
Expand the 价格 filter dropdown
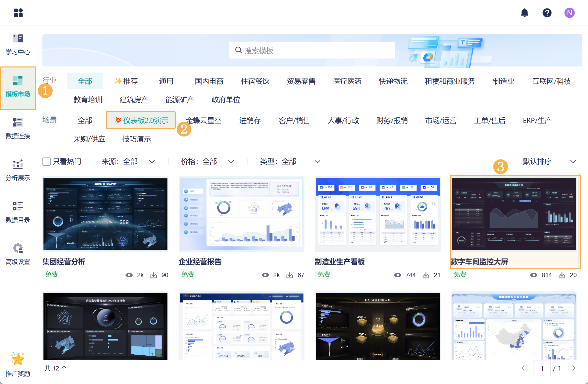[x=231, y=162]
